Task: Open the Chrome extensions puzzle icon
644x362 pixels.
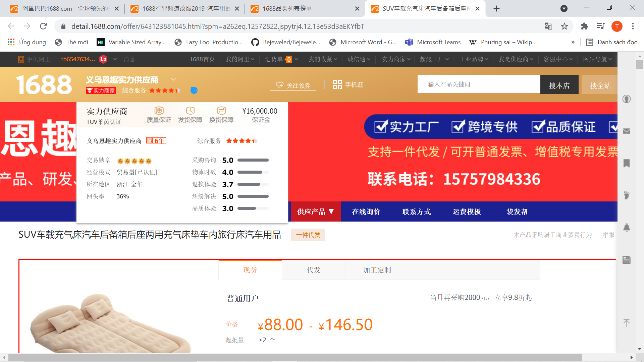Action: (585, 26)
